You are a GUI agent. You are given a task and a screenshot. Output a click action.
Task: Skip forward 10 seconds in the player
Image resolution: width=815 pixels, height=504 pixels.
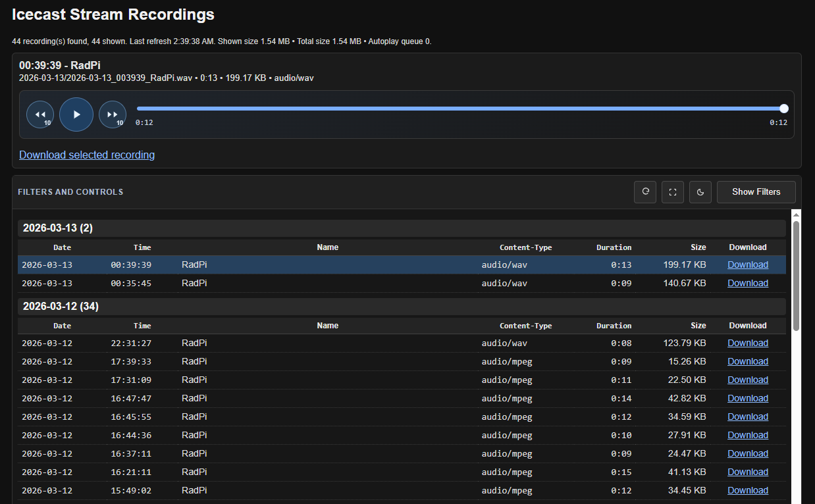[113, 114]
